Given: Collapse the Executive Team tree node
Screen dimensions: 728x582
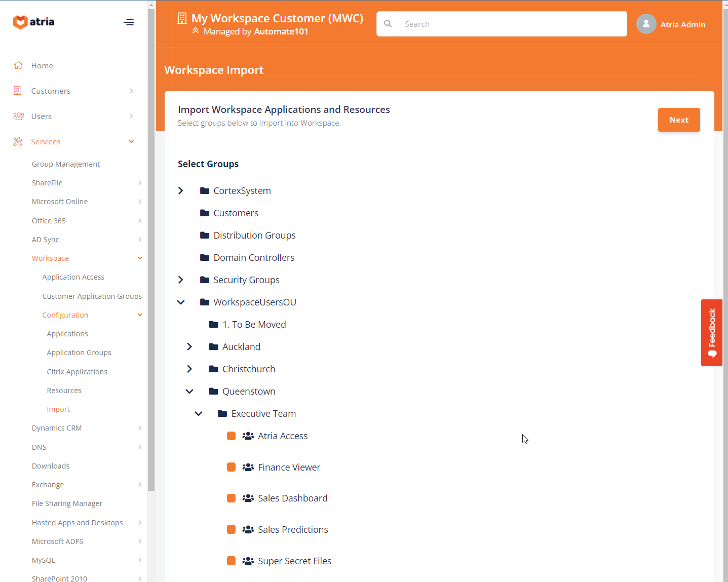Looking at the screenshot, I should click(199, 413).
